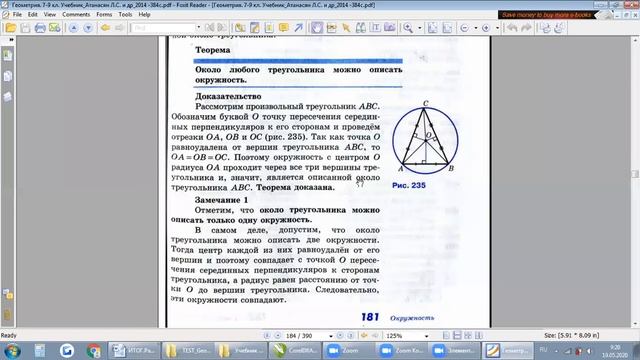Select the text selection tool (T icon)
The height and width of the screenshot is (360, 640).
375,28
